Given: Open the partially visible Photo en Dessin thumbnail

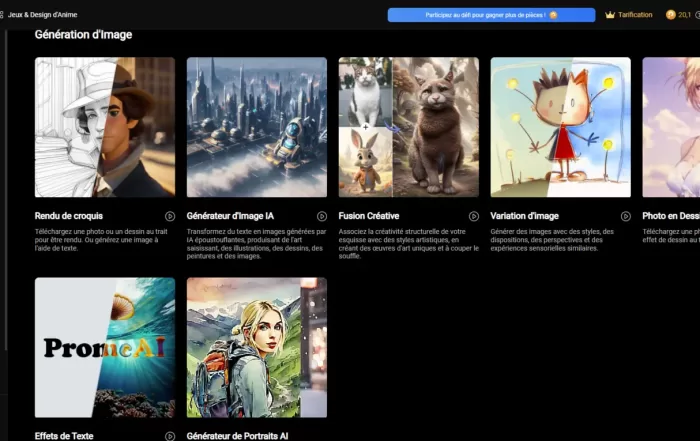Looking at the screenshot, I should tap(671, 127).
